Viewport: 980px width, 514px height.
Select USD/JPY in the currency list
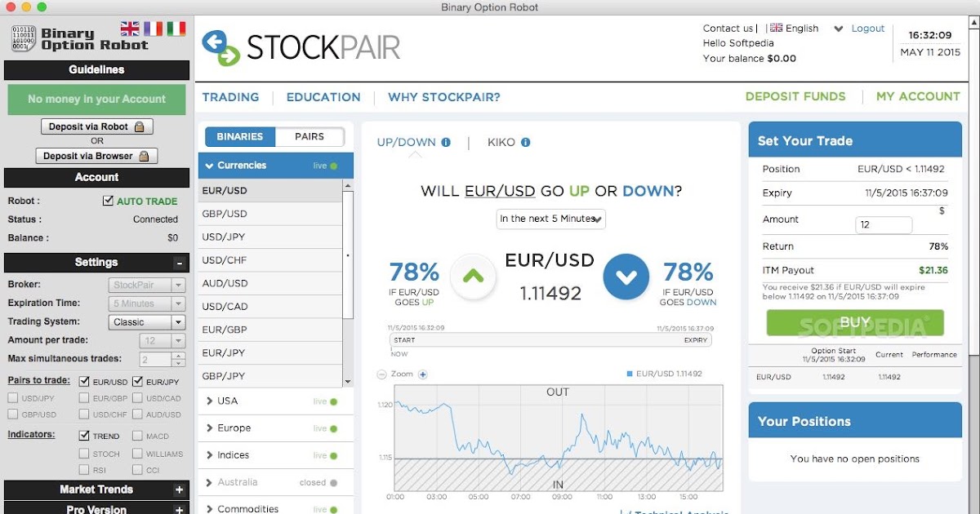[271, 237]
